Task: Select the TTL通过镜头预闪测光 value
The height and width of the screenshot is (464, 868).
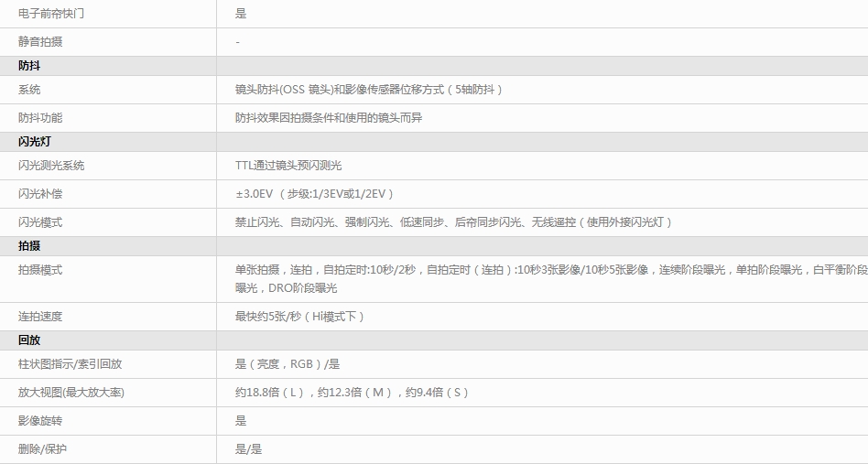Action: point(288,166)
